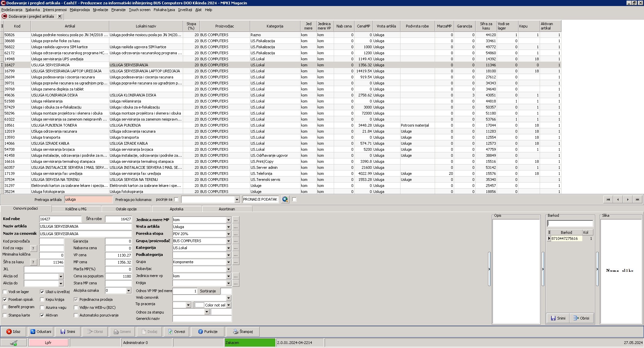Open the Nabavka menu
The width and height of the screenshot is (644, 348).
pos(33,10)
